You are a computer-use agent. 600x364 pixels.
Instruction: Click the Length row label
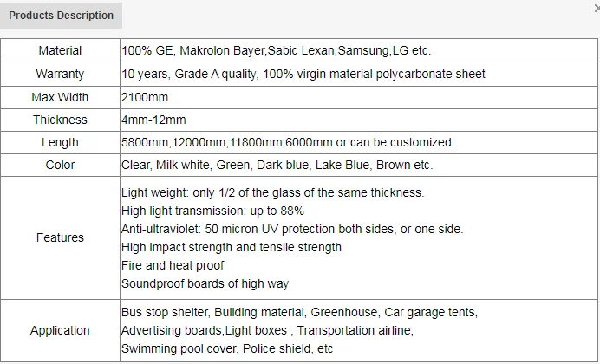click(x=60, y=142)
